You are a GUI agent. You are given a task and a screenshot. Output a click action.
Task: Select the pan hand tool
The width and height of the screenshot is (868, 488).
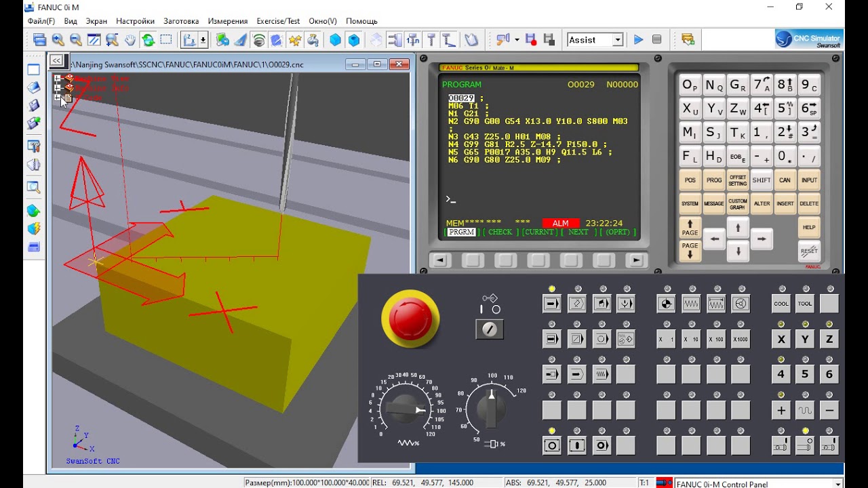click(x=130, y=40)
